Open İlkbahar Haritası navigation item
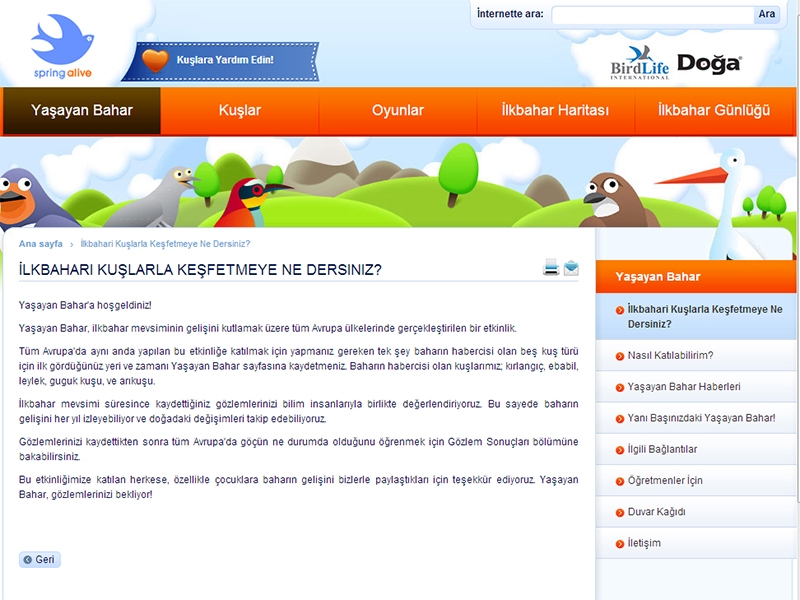The width and height of the screenshot is (800, 600). click(555, 111)
